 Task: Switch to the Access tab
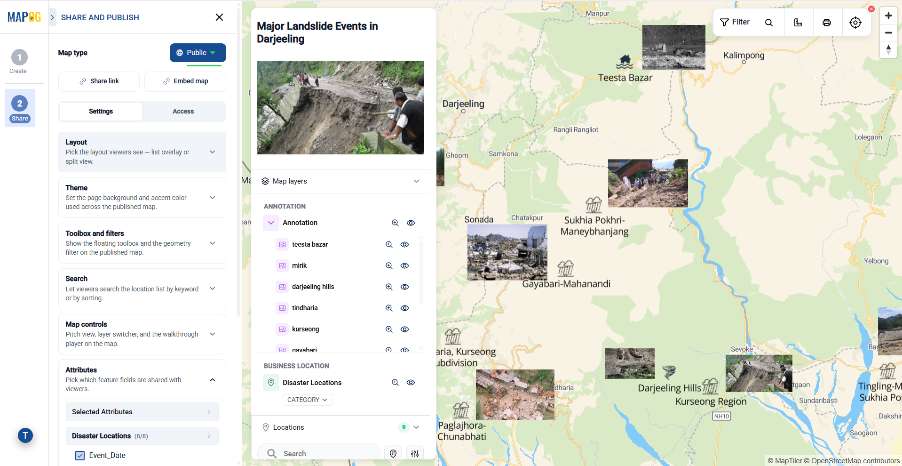coord(184,112)
